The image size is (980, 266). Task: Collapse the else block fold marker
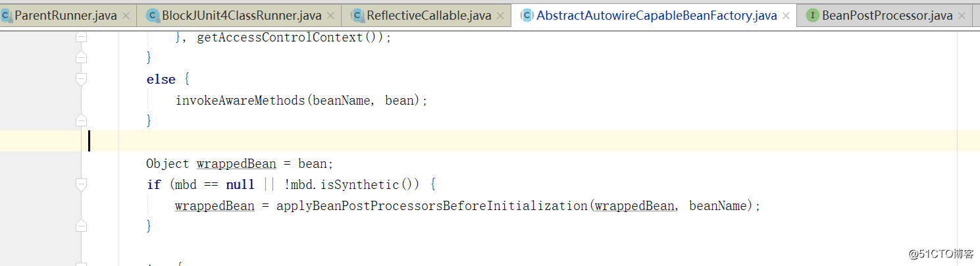pyautogui.click(x=82, y=80)
